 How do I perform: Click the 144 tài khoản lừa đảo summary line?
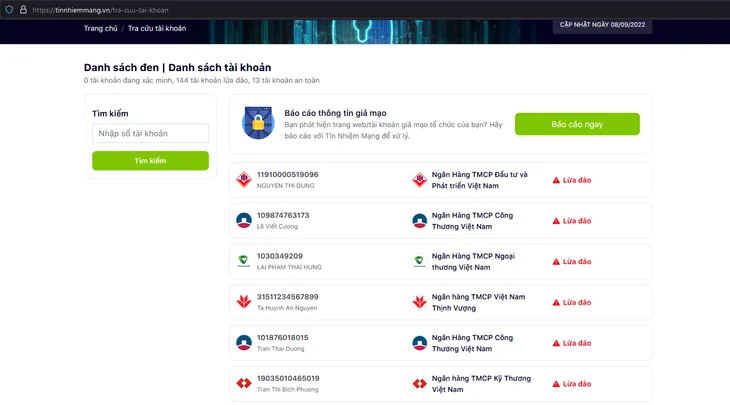[x=202, y=80]
